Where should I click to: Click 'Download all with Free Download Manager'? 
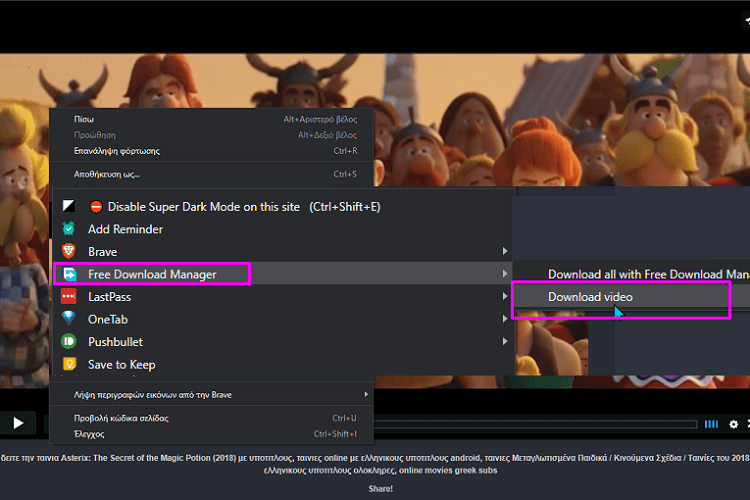click(632, 274)
